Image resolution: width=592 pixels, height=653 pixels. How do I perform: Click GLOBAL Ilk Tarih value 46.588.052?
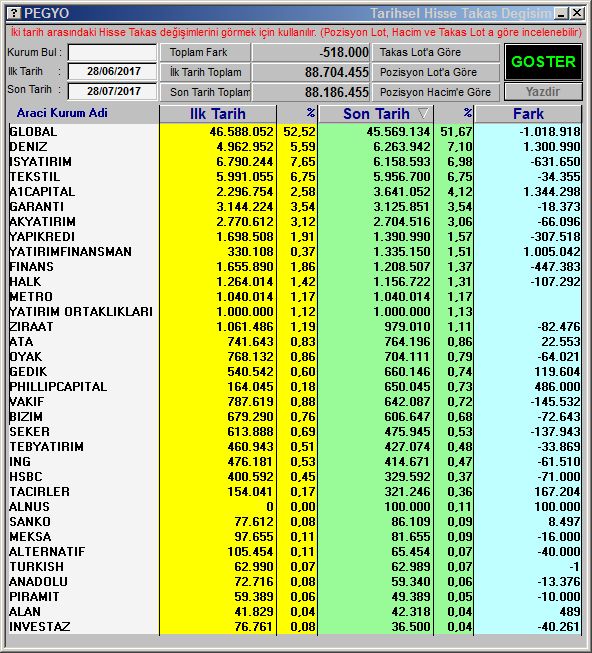point(241,132)
